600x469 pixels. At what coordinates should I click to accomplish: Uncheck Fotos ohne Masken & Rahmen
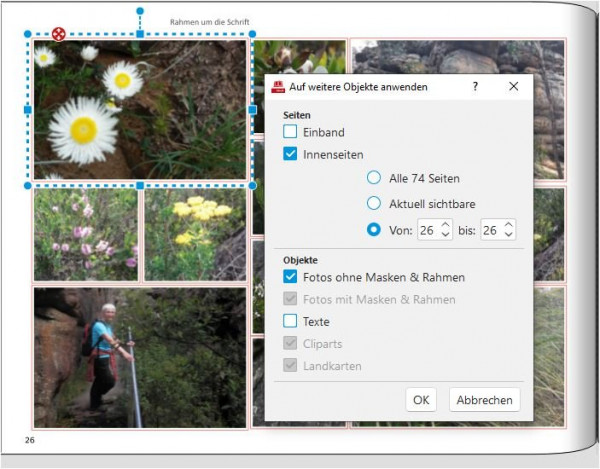coord(290,277)
